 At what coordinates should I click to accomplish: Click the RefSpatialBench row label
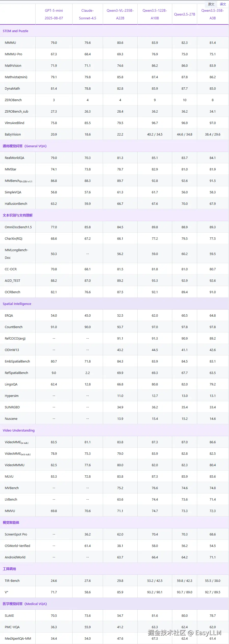(x=17, y=373)
